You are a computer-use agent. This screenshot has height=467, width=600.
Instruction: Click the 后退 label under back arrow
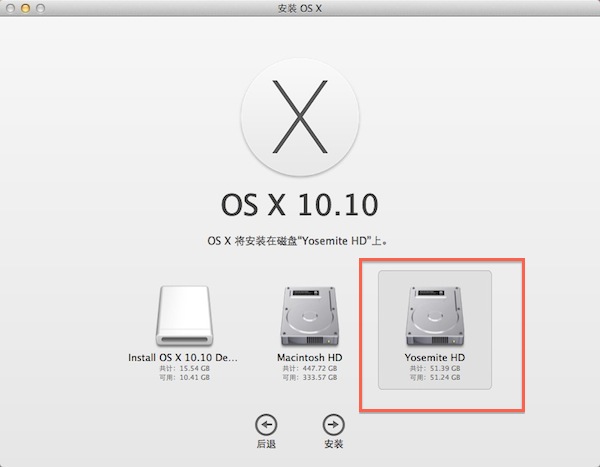pyautogui.click(x=266, y=444)
